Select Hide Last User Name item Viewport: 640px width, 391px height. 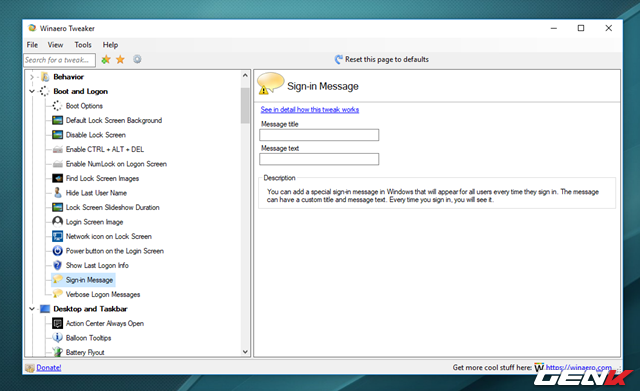[x=96, y=193]
